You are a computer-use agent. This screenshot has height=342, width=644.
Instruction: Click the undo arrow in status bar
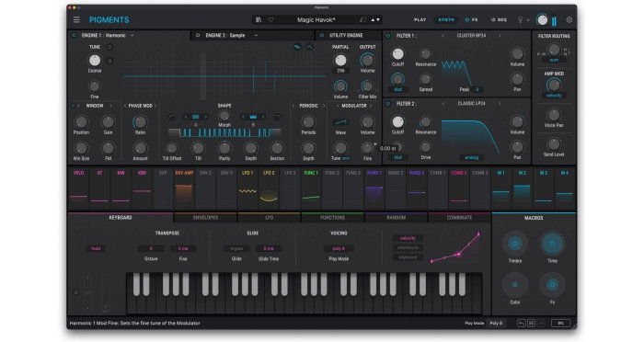point(522,323)
